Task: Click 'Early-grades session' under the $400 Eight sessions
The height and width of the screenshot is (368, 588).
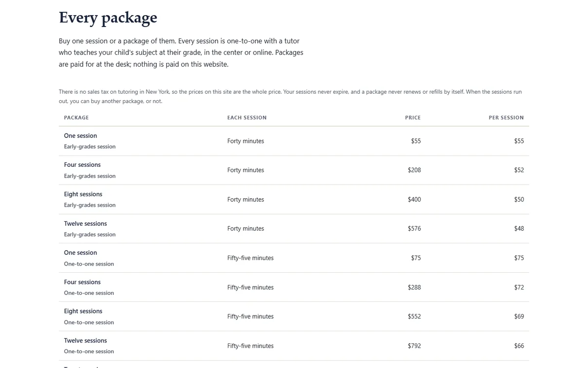Action: pos(90,205)
